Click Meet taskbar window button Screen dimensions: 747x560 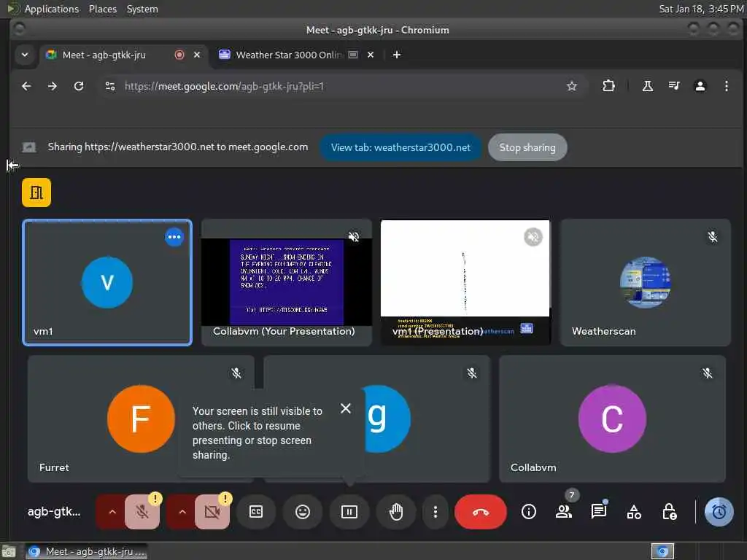86,551
